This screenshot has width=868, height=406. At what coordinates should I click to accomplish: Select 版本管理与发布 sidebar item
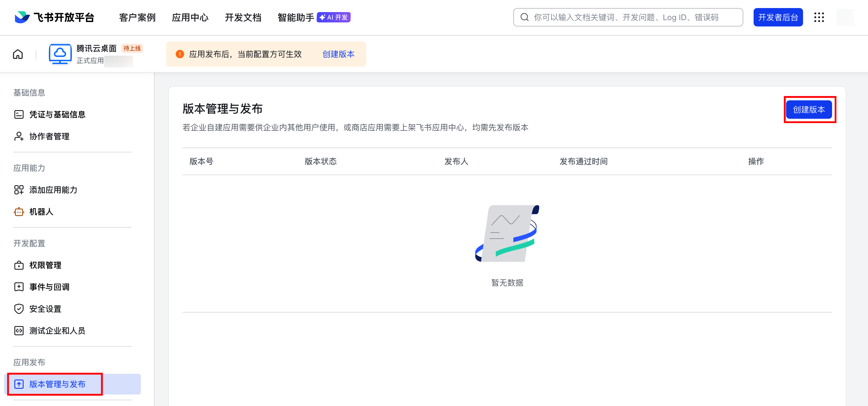point(57,384)
